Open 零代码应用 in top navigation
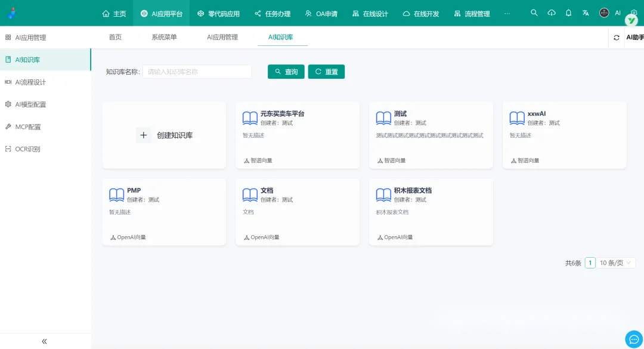 tap(218, 13)
